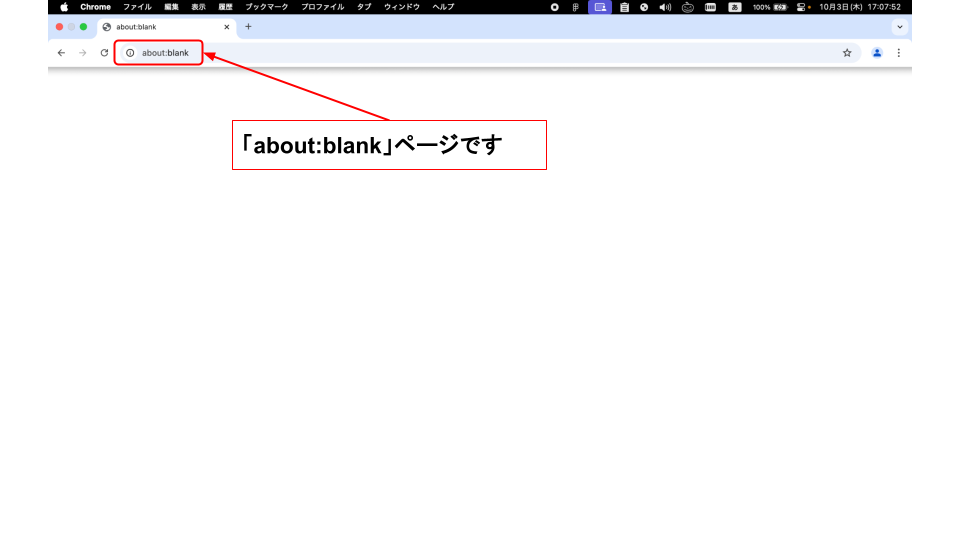960x540 pixels.
Task: Open a new tab with plus button
Action: pos(248,27)
